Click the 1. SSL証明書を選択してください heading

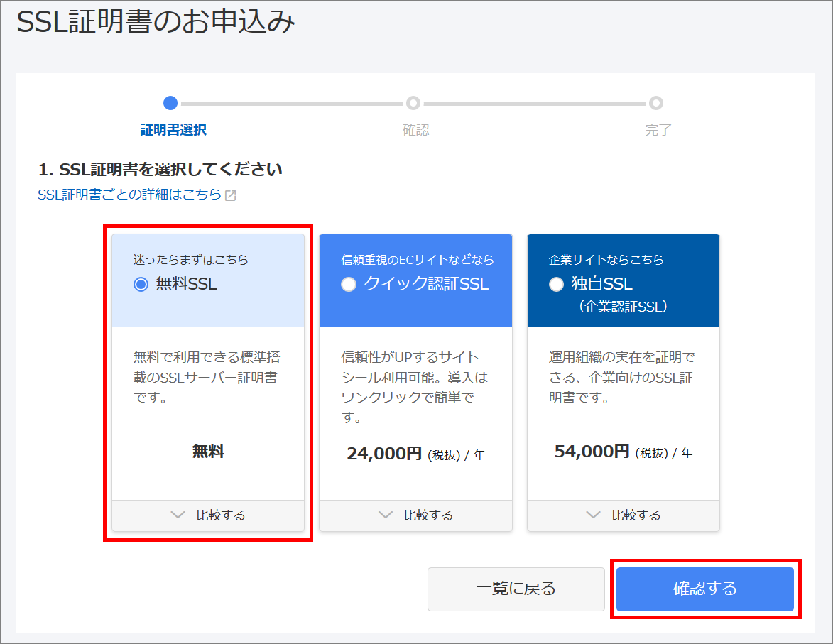point(160,170)
